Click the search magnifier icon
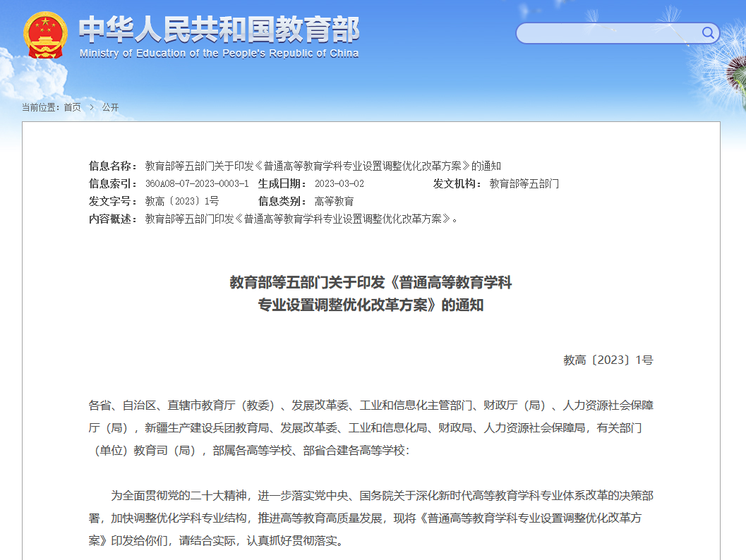Screen dimensions: 746x560 (x=707, y=33)
